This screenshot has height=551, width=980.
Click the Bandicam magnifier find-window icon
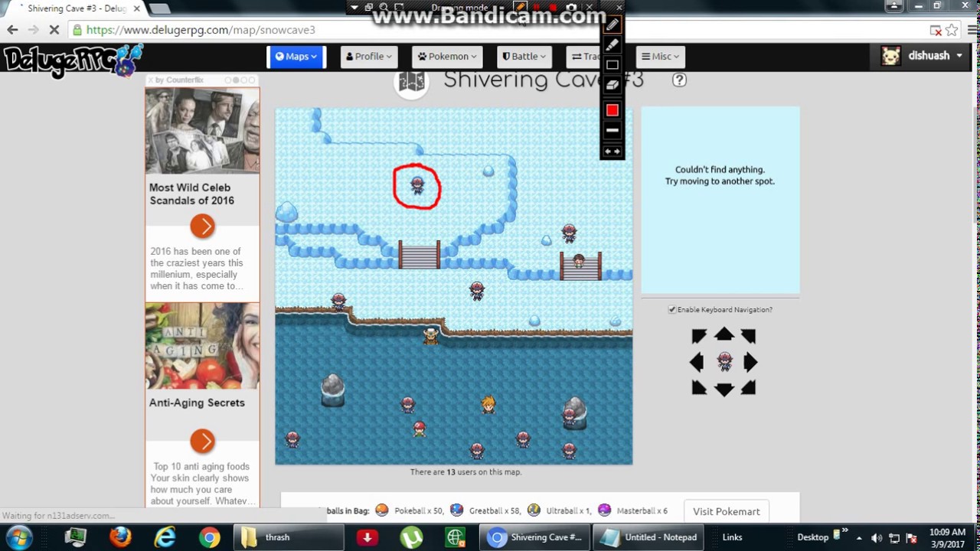tap(384, 8)
